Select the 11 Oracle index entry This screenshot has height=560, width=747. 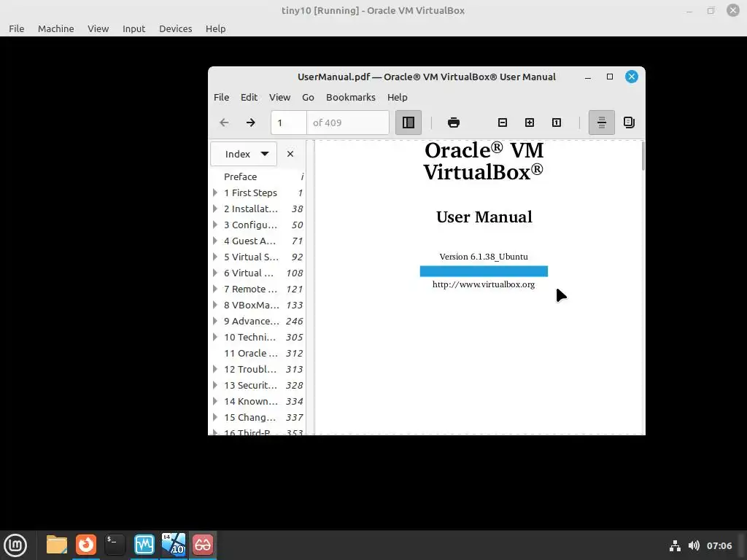click(258, 354)
